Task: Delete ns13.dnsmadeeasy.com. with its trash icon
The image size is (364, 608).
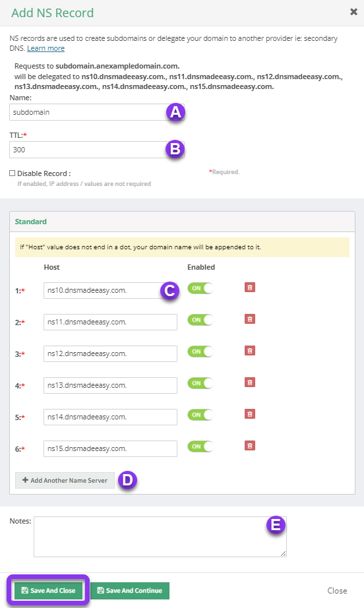Action: pos(250,382)
